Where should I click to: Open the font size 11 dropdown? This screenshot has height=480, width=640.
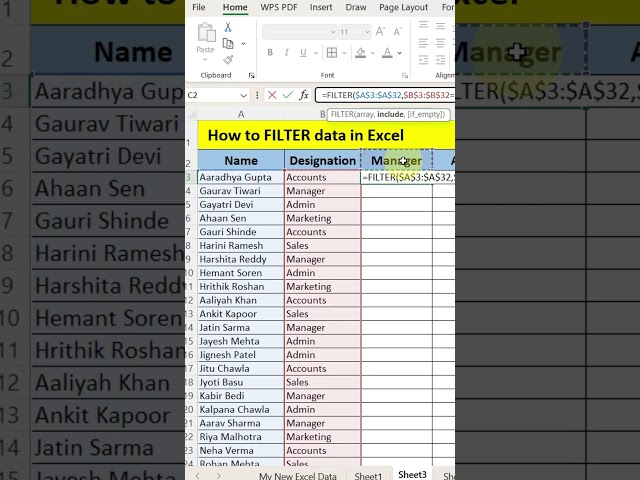(367, 32)
